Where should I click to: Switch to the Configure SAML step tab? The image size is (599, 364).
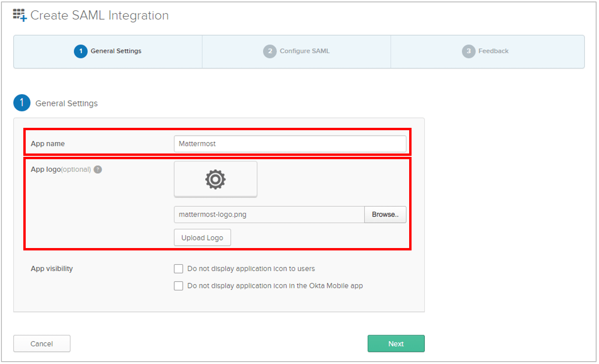pyautogui.click(x=296, y=51)
